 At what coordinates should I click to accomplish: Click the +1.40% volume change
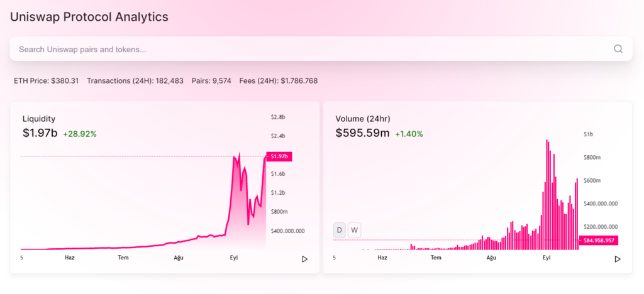point(409,134)
